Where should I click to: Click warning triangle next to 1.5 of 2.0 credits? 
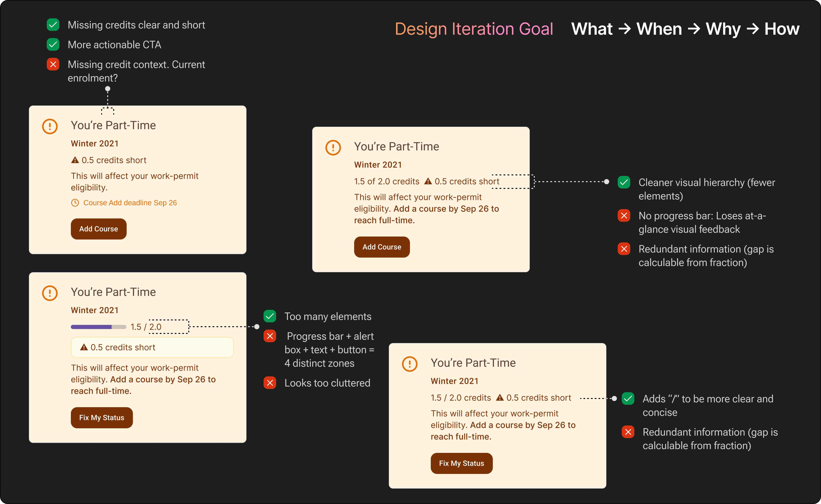(x=428, y=181)
